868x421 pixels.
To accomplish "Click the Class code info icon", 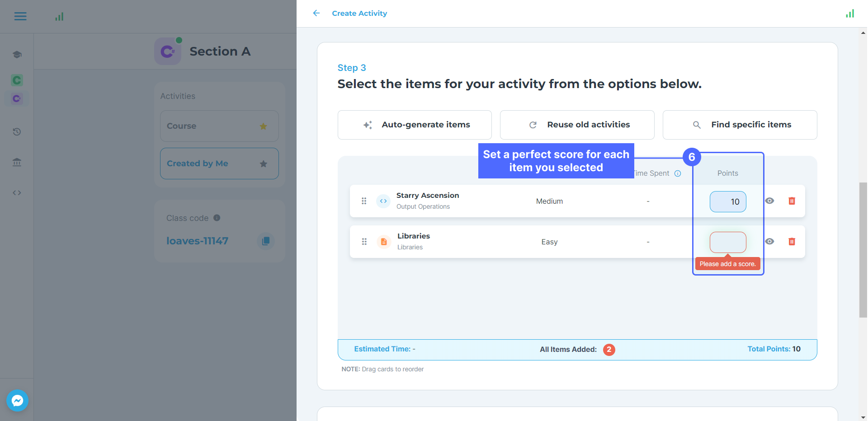I will click(x=217, y=218).
